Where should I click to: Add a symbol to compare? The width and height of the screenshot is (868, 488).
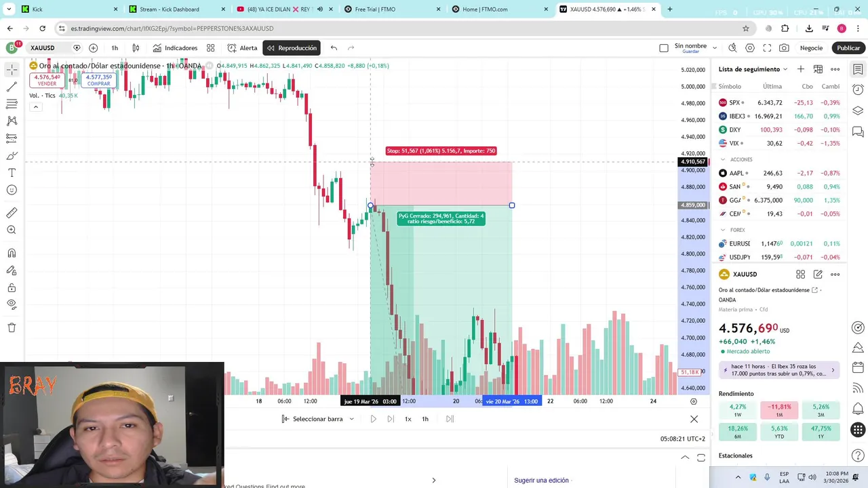(93, 48)
